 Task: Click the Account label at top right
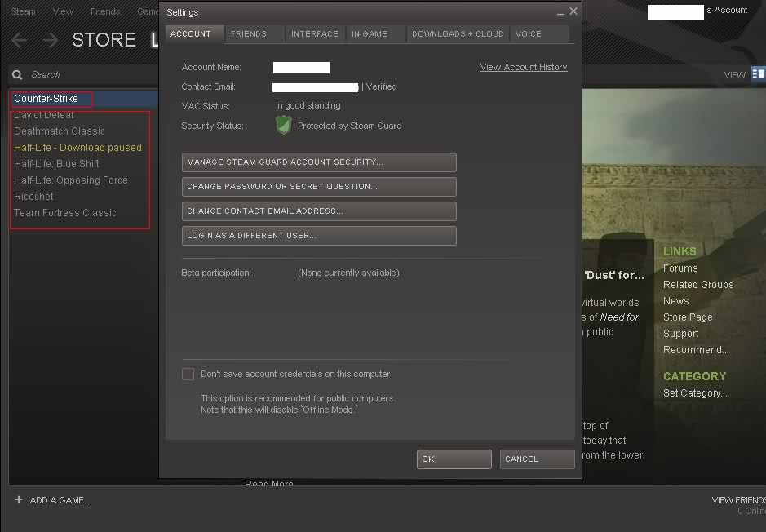(726, 11)
